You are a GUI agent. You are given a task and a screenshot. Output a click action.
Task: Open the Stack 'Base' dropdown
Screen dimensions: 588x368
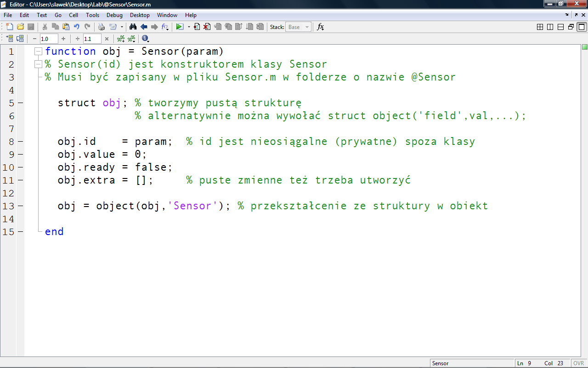tap(298, 27)
